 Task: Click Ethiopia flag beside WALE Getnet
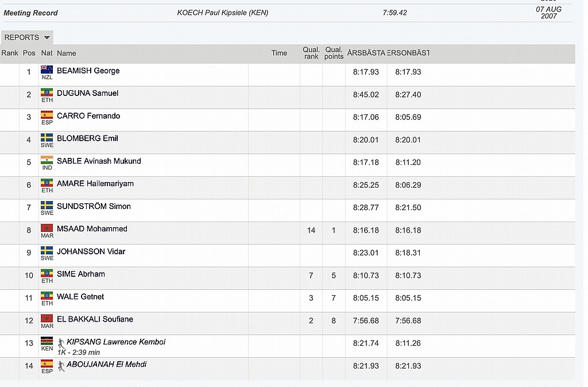pos(47,296)
